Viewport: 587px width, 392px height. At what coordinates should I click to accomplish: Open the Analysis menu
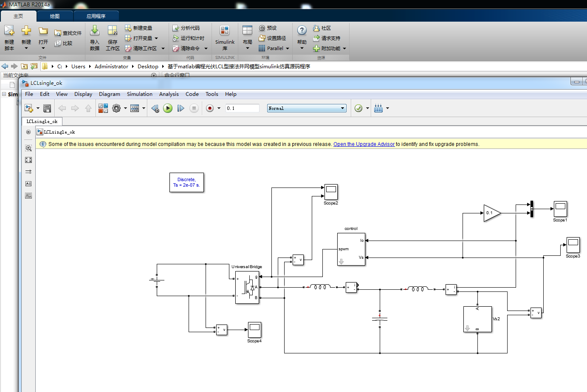pyautogui.click(x=169, y=94)
